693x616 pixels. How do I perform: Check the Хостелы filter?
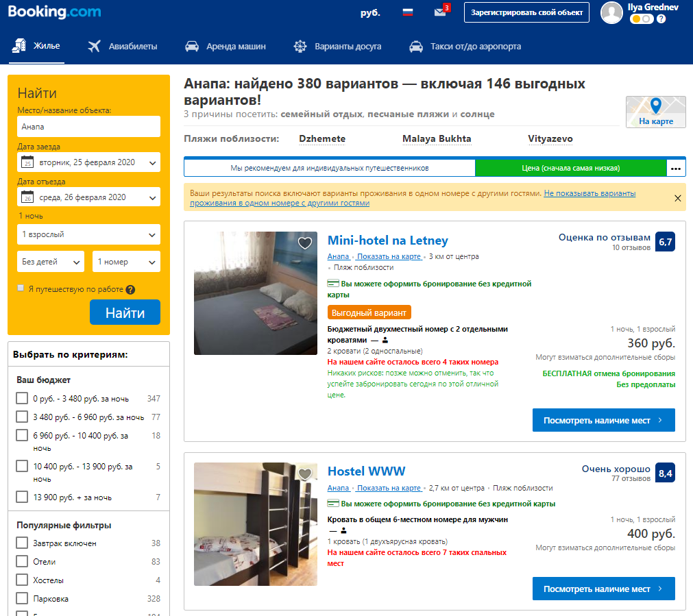click(x=22, y=580)
